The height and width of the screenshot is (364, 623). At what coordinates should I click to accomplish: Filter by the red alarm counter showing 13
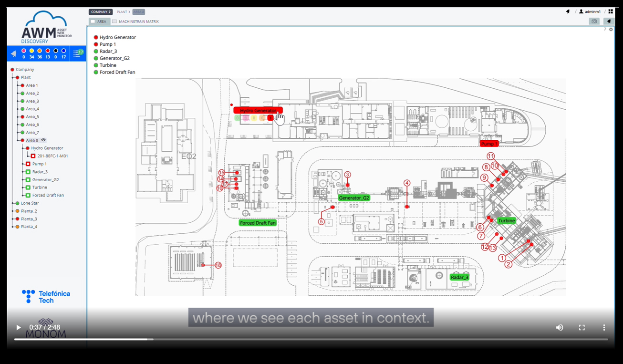click(48, 53)
